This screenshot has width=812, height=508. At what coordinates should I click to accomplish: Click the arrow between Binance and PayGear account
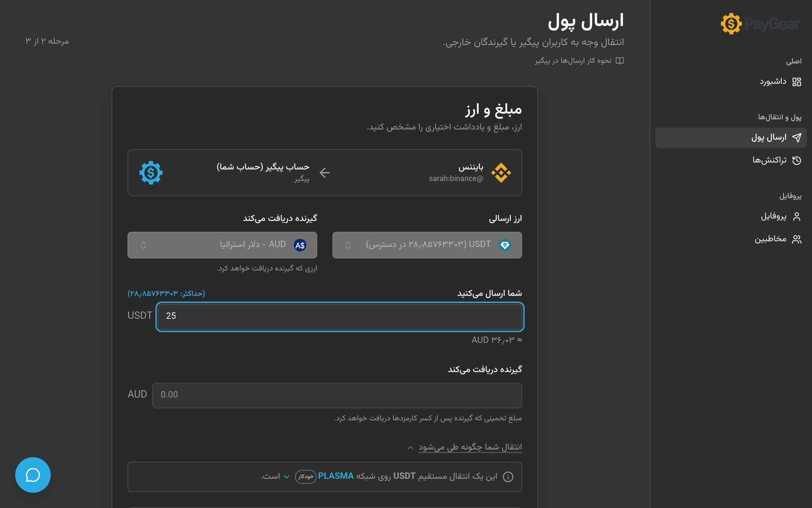[325, 173]
